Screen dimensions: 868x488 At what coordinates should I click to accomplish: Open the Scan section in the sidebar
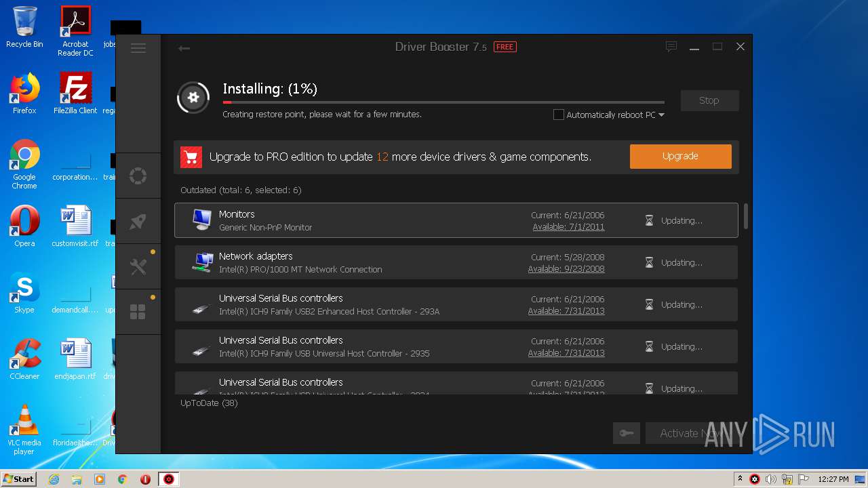138,176
